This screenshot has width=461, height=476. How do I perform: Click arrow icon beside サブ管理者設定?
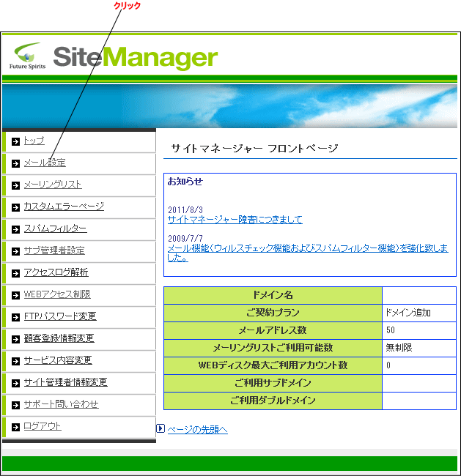tap(15, 251)
